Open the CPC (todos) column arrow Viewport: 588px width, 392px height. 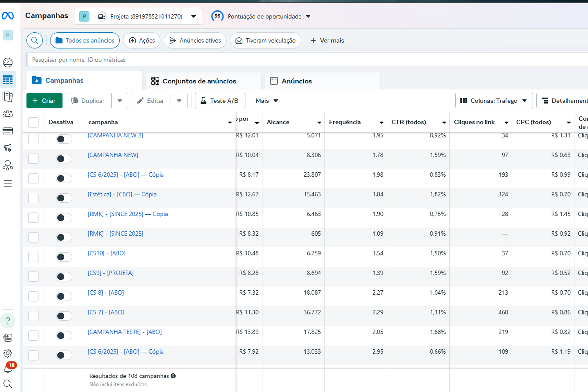569,122
